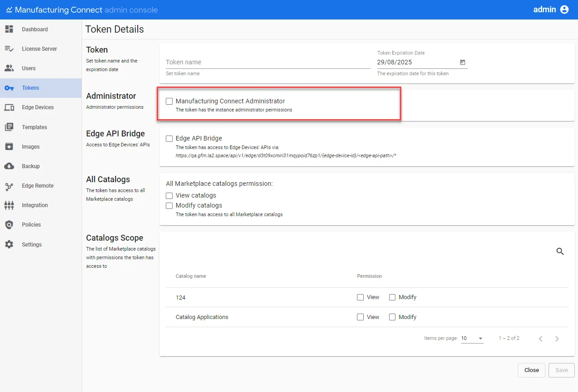Image resolution: width=578 pixels, height=392 pixels.
Task: Click the Backup cloud icon
Action: [9, 166]
